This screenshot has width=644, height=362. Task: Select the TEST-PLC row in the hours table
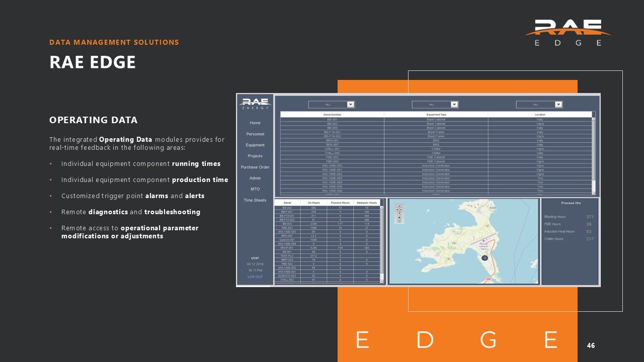pos(327,256)
